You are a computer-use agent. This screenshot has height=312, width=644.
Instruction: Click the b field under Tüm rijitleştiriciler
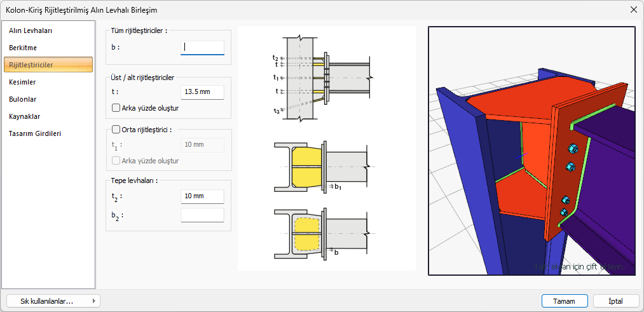[x=202, y=47]
